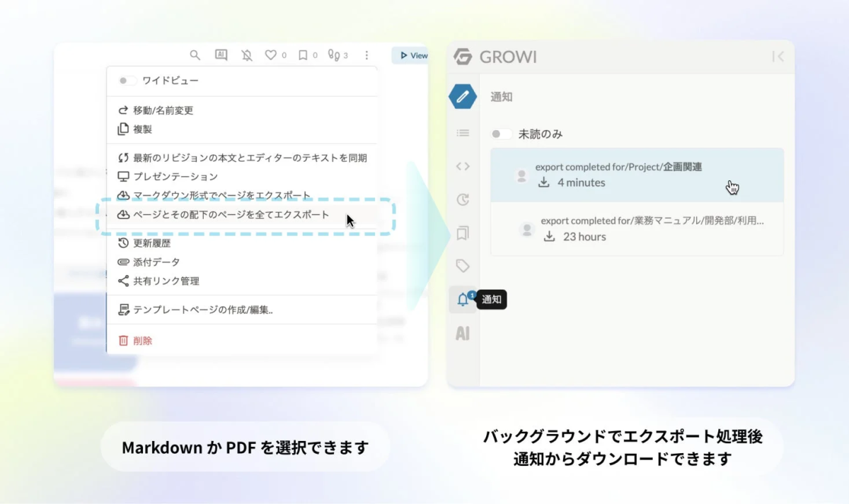Viewport: 849px width, 504px height.
Task: Select プレゼンテーション from the page menu
Action: pyautogui.click(x=174, y=177)
